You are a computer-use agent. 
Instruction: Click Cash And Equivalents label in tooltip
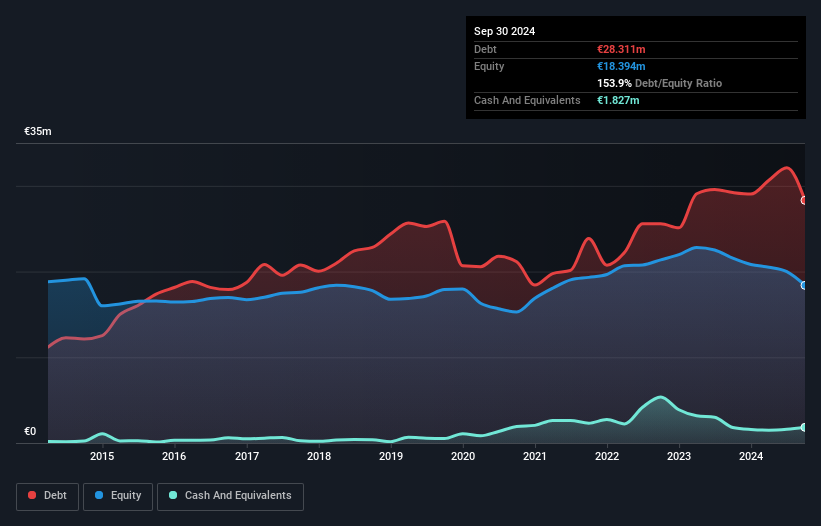527,100
